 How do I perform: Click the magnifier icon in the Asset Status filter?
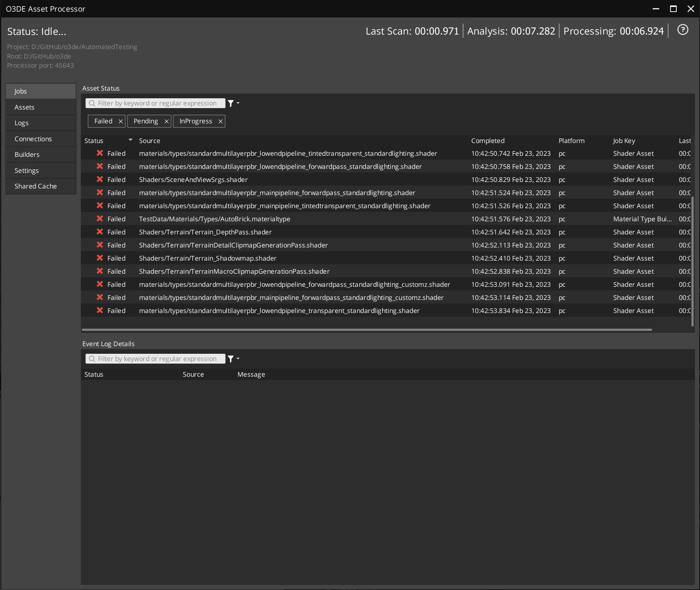pos(92,103)
